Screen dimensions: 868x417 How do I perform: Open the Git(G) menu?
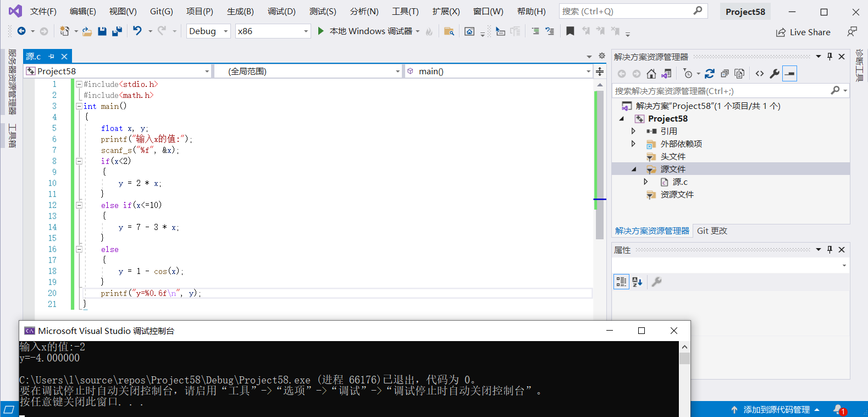click(162, 11)
